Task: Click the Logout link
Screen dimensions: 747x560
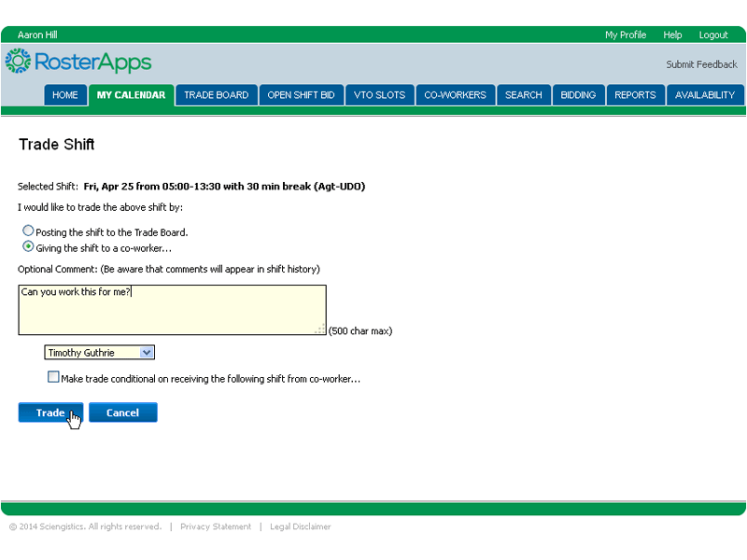Action: pyautogui.click(x=713, y=35)
